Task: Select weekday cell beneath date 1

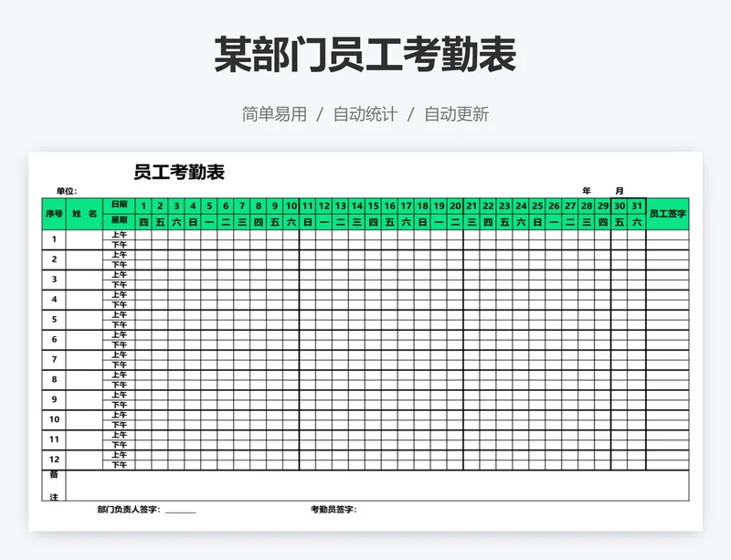Action: point(143,222)
